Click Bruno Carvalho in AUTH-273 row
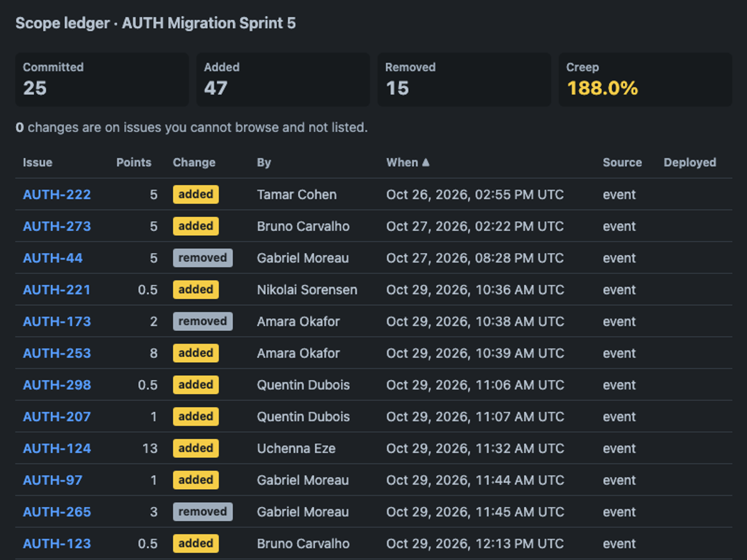 (303, 226)
